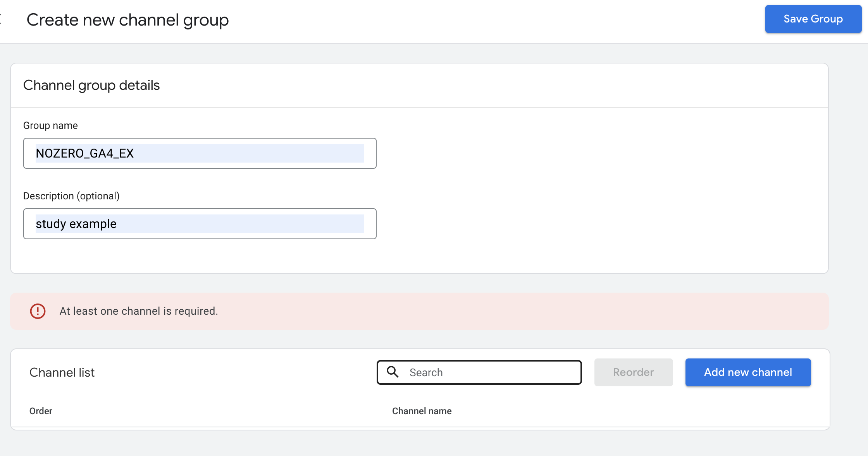
Task: Click the 'At least one channel is required' message
Action: (139, 311)
